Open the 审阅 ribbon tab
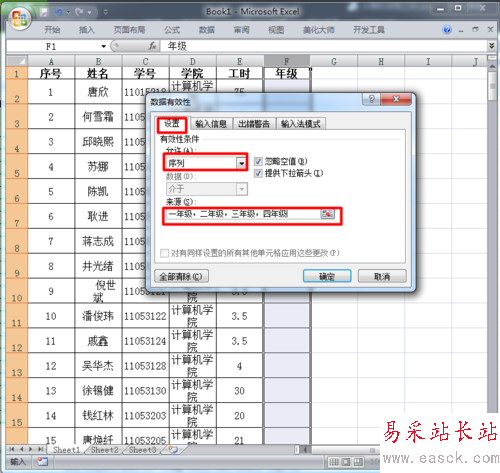Viewport: 500px width, 473px height. click(241, 30)
